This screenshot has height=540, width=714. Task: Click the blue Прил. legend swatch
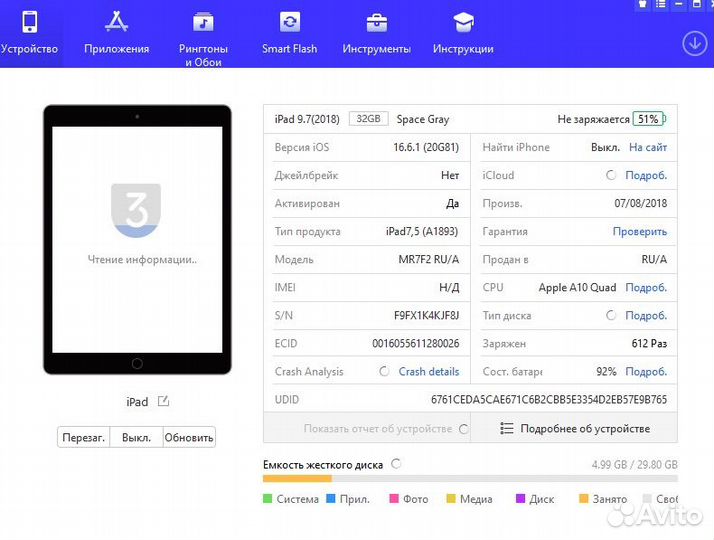pyautogui.click(x=331, y=499)
